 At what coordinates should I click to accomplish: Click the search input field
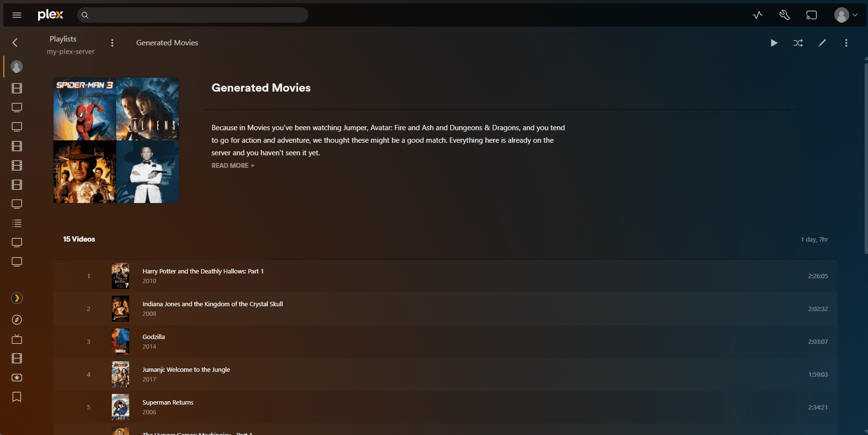(193, 15)
